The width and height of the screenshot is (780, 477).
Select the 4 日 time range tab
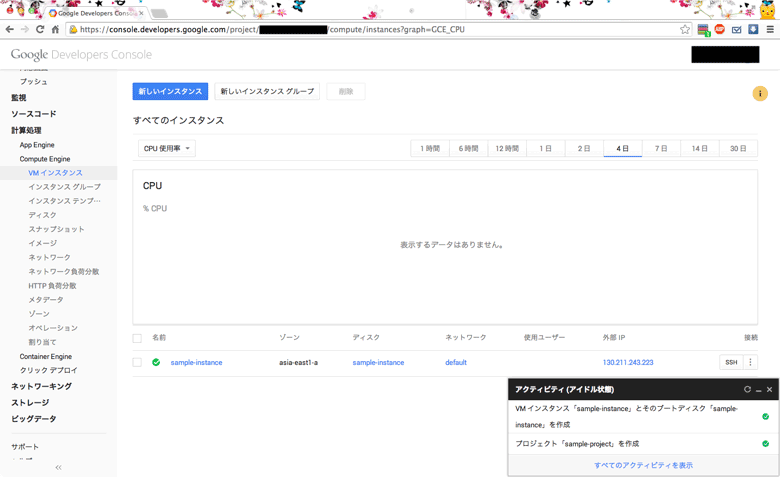pyautogui.click(x=622, y=148)
